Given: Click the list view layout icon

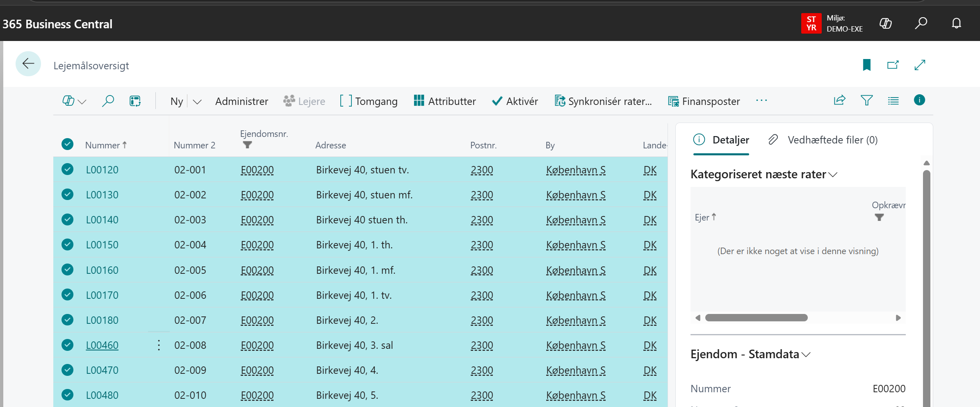Looking at the screenshot, I should pyautogui.click(x=893, y=100).
